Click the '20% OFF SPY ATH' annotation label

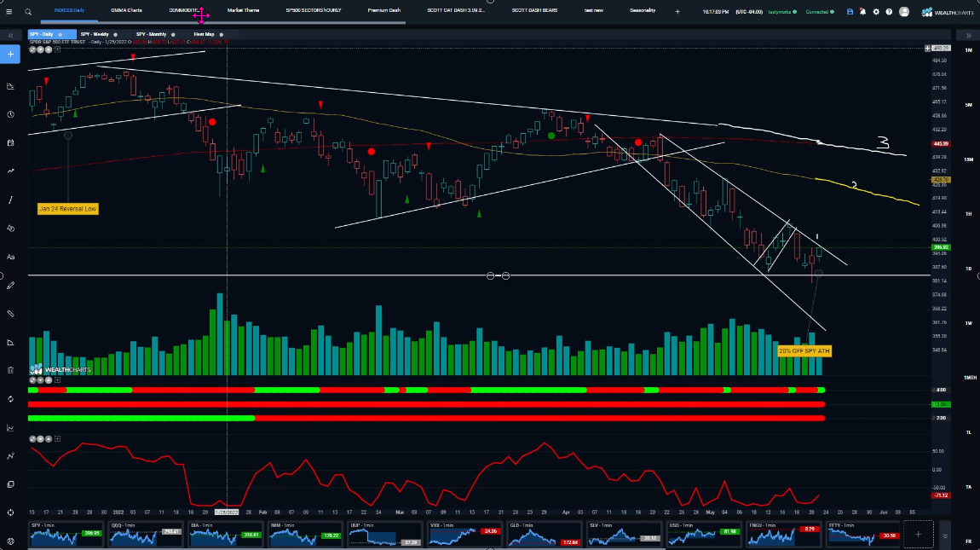coord(804,351)
